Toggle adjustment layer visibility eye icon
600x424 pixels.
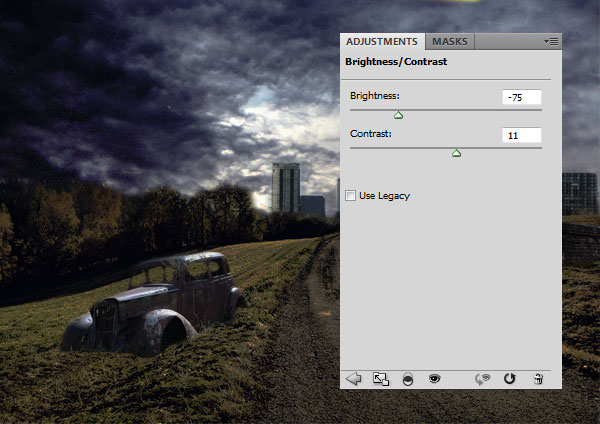434,379
